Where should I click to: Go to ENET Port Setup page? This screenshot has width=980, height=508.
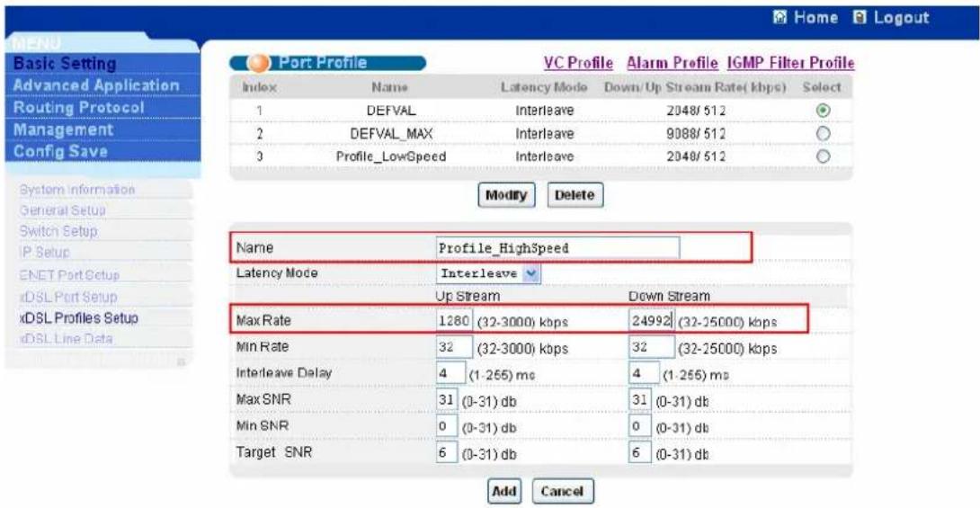(x=69, y=275)
